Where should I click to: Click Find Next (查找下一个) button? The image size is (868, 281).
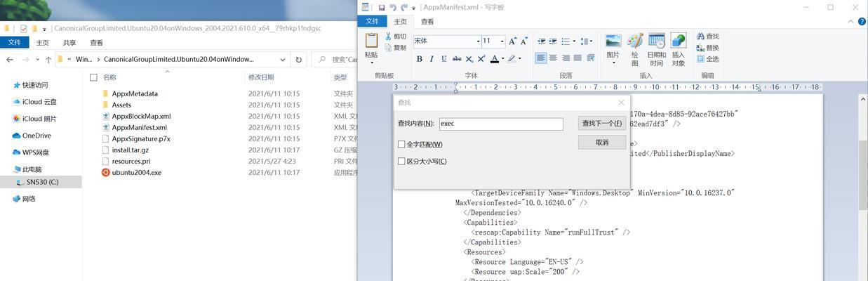coord(602,124)
